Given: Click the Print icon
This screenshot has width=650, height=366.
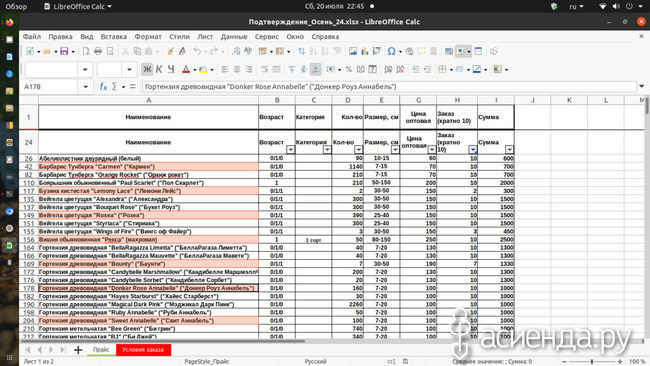Looking at the screenshot, I should click(x=98, y=51).
